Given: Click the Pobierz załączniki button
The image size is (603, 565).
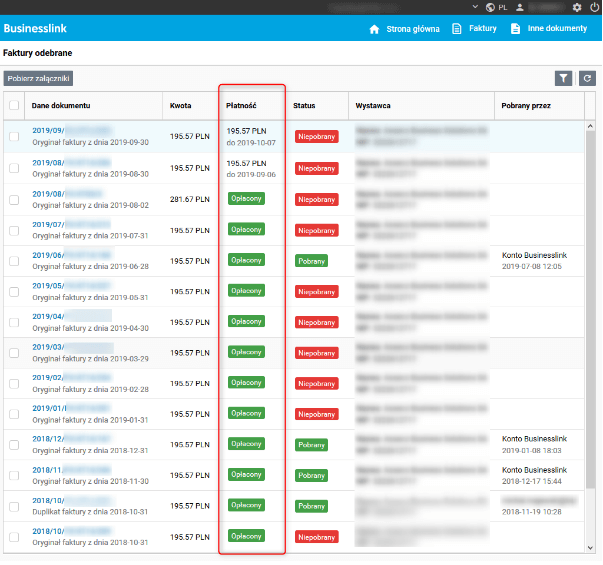Looking at the screenshot, I should (38, 78).
